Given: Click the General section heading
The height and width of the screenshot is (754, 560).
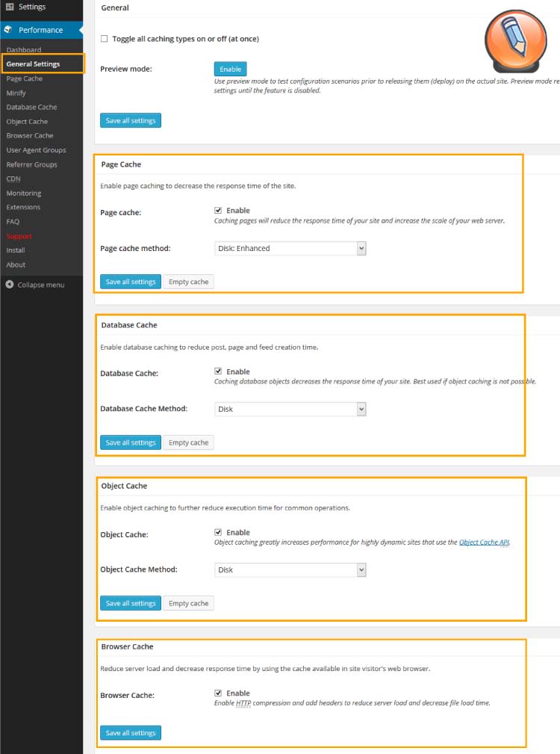Looking at the screenshot, I should point(115,7).
